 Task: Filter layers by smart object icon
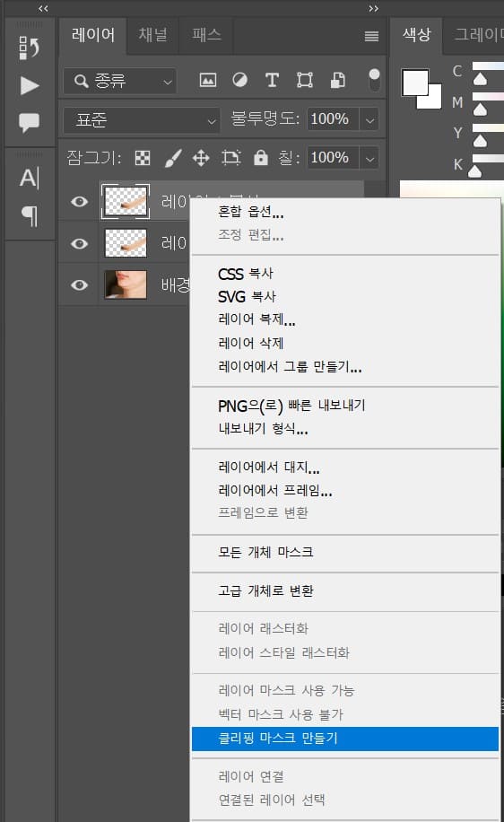coord(338,80)
